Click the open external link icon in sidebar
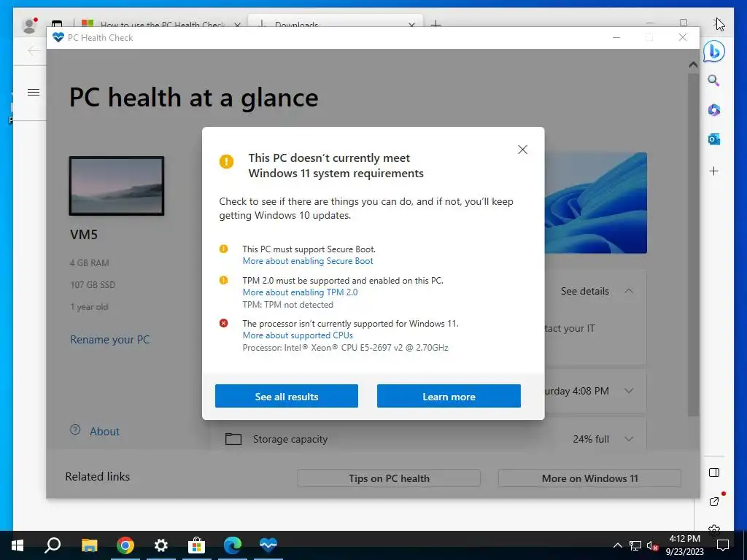 pos(713,502)
